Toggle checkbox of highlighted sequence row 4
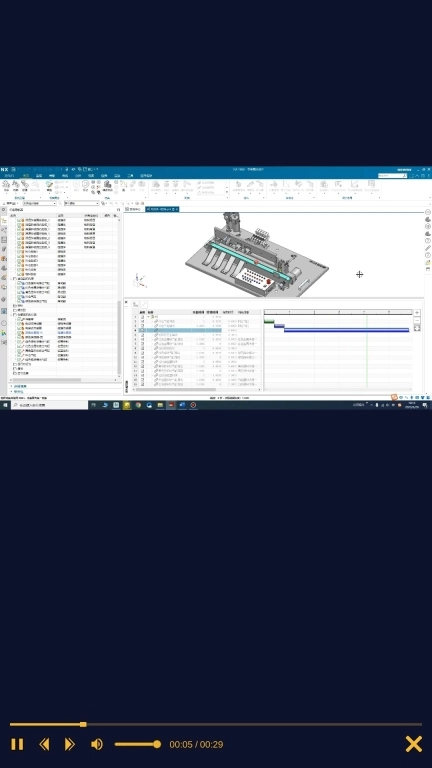 143,330
